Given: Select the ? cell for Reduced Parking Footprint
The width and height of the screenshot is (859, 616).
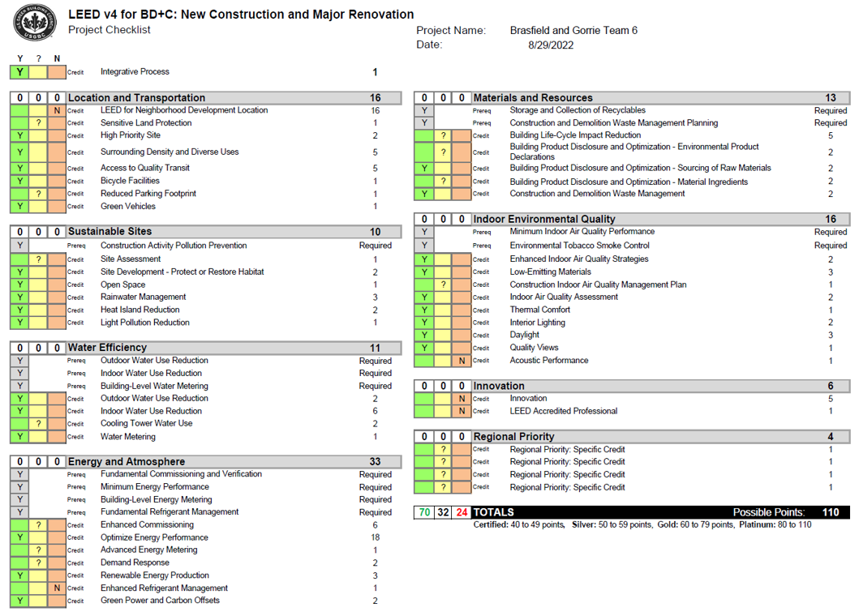Looking at the screenshot, I should (38, 193).
